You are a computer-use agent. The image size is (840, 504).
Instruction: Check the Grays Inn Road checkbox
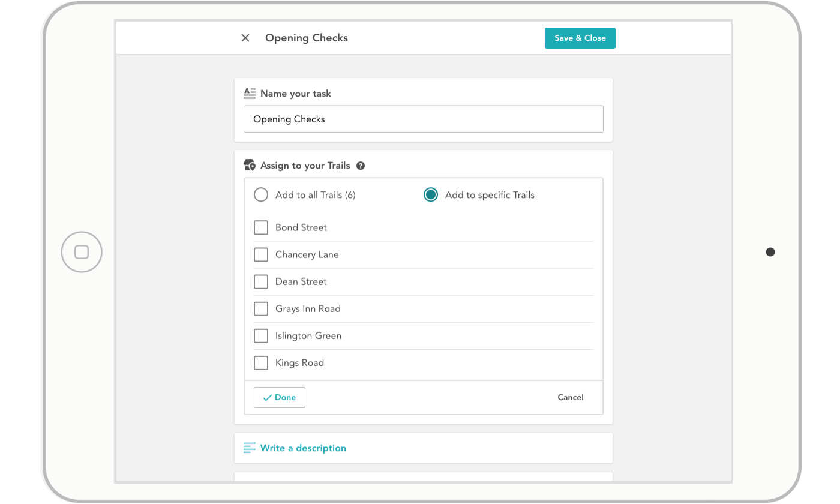(260, 308)
